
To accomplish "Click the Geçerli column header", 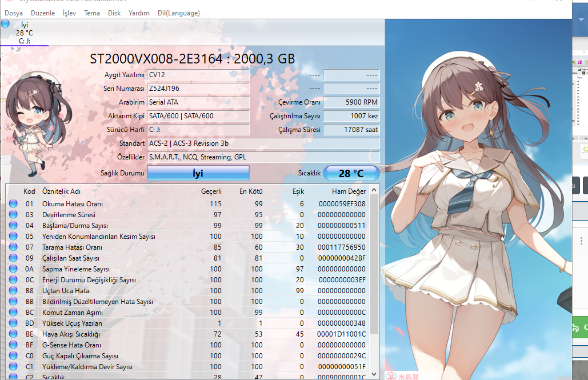I will coord(211,191).
